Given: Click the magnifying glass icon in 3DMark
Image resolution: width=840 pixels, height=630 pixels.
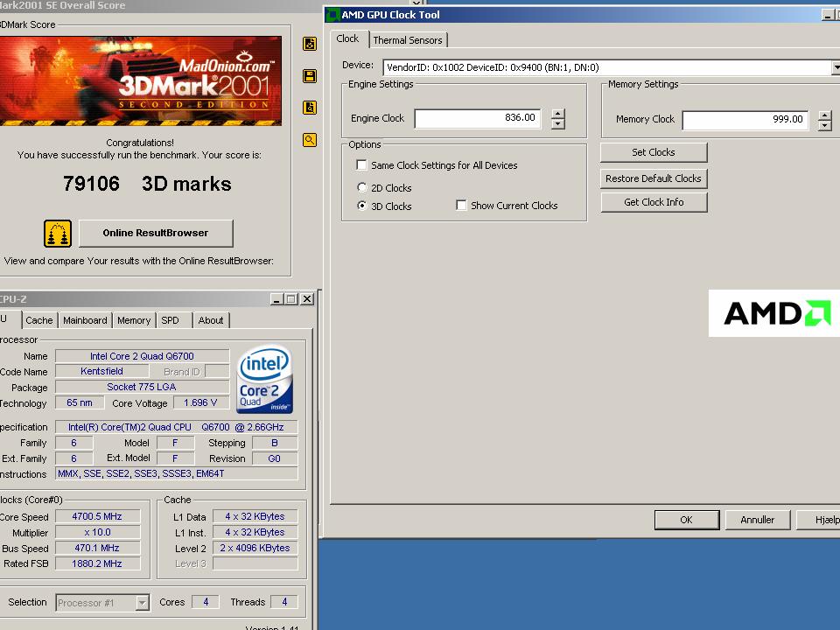Looking at the screenshot, I should (310, 140).
